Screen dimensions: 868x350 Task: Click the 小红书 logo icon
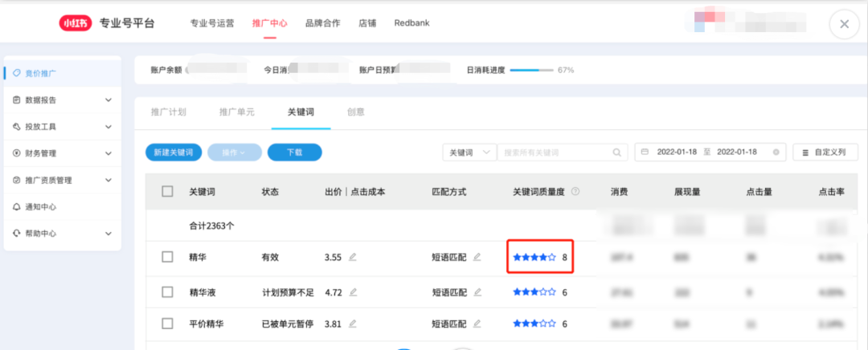75,23
